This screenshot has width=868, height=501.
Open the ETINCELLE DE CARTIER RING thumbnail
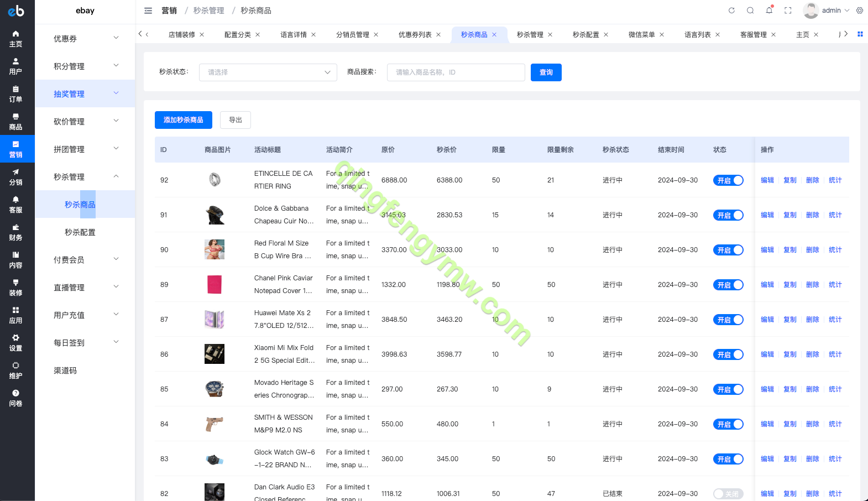215,180
